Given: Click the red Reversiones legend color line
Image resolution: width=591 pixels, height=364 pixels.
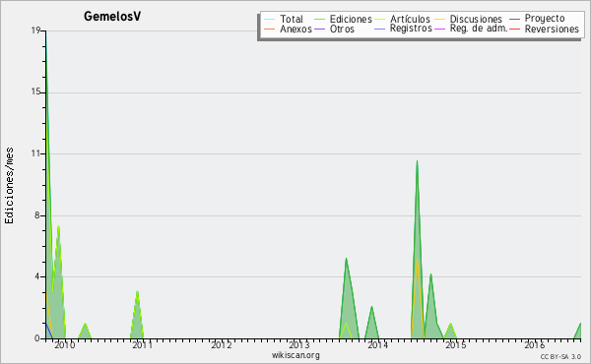Looking at the screenshot, I should pos(514,29).
